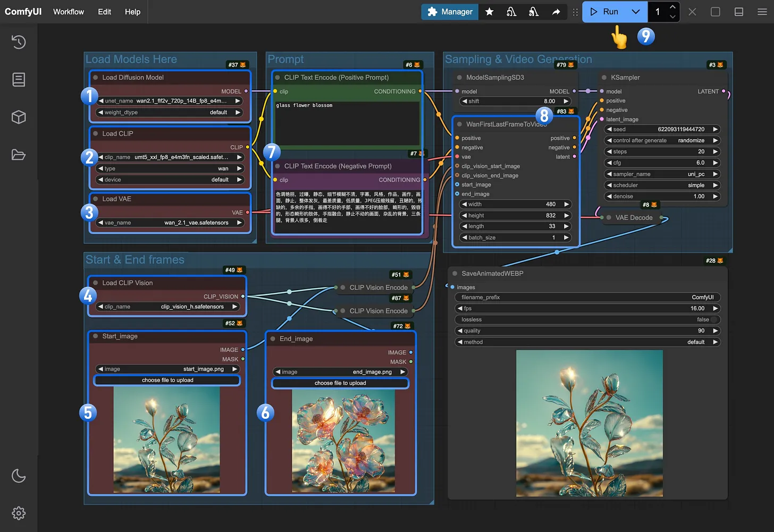Click the star favorite icon in toolbar
The image size is (774, 532).
(489, 12)
